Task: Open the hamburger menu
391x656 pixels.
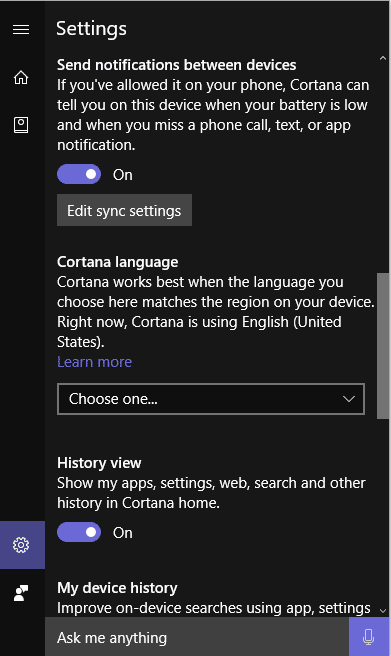Action: pyautogui.click(x=21, y=30)
